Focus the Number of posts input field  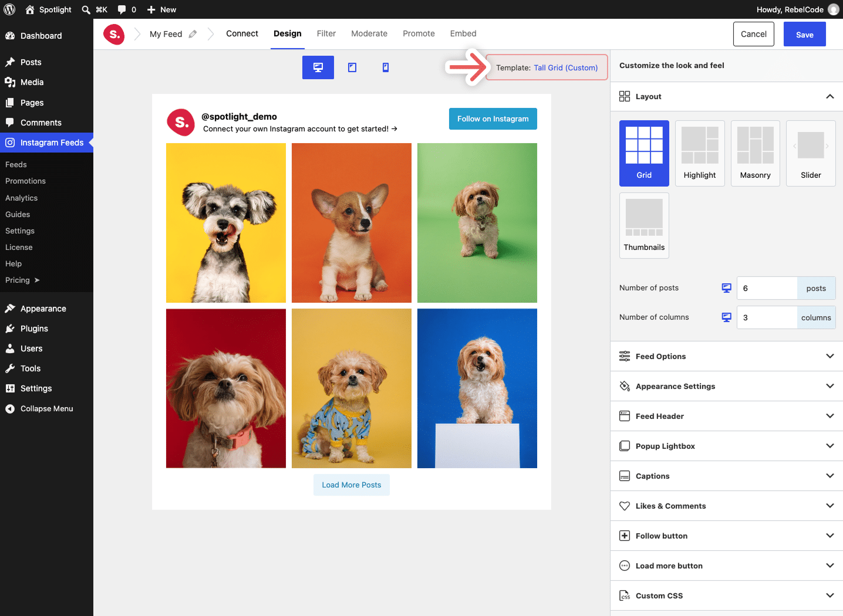pyautogui.click(x=767, y=288)
